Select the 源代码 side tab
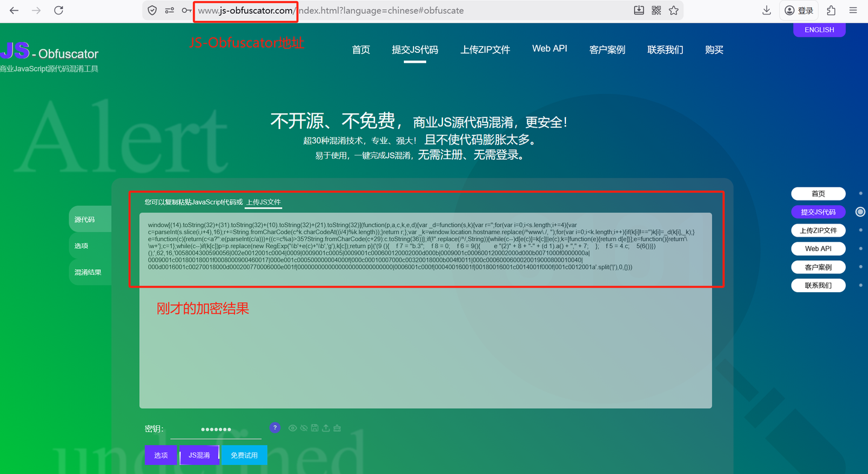Viewport: 868px width, 474px height. coord(90,219)
